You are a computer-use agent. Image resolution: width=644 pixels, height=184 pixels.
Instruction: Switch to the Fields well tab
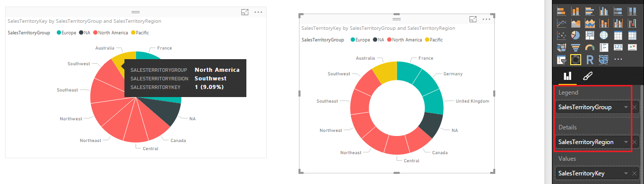point(568,76)
